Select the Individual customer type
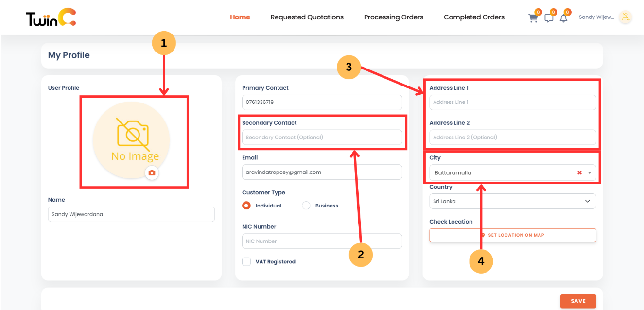The height and width of the screenshot is (310, 644). coord(246,205)
